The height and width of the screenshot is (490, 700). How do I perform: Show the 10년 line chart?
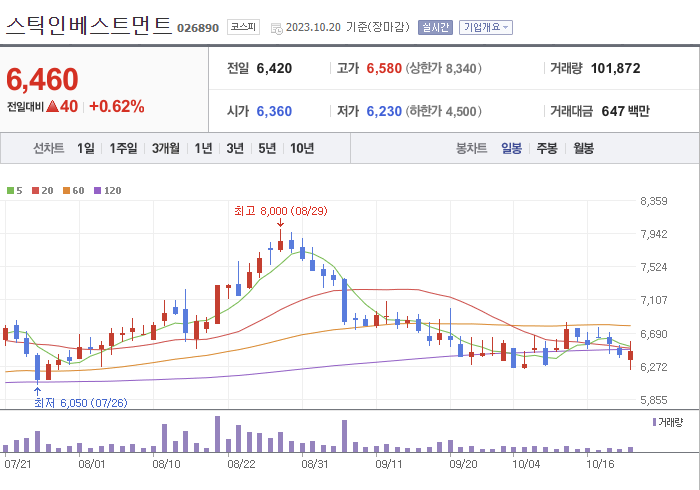pyautogui.click(x=302, y=148)
